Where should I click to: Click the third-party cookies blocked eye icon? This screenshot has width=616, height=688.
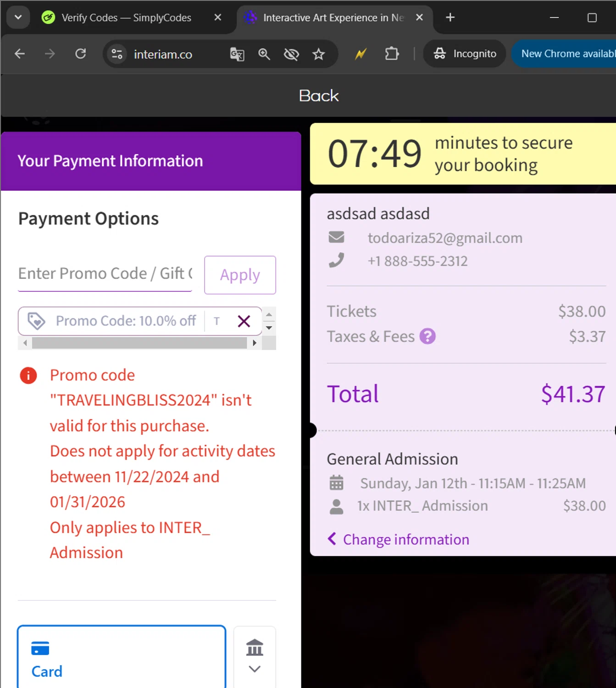click(291, 54)
